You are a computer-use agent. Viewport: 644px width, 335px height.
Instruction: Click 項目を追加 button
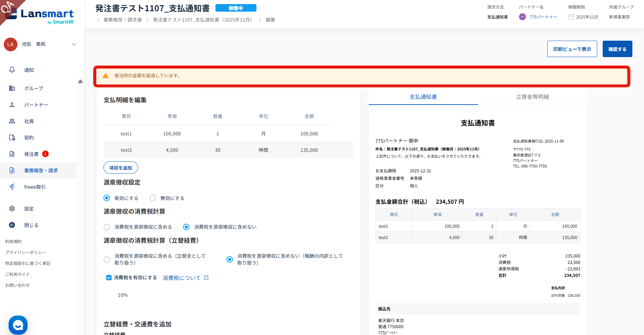click(121, 167)
